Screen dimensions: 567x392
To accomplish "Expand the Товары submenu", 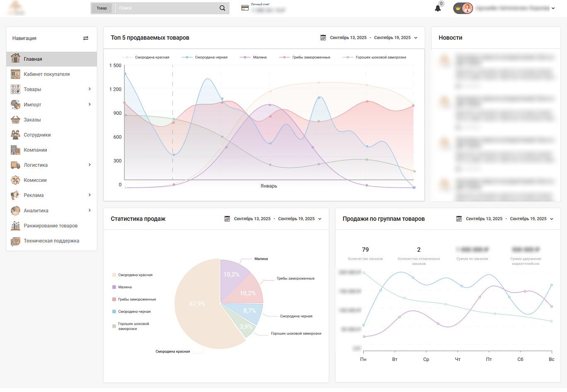I will pos(90,89).
